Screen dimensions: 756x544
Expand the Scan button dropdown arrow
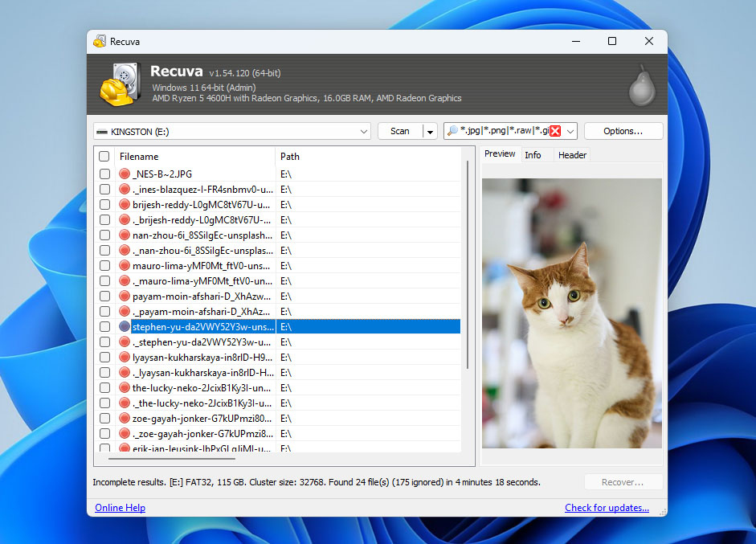430,131
